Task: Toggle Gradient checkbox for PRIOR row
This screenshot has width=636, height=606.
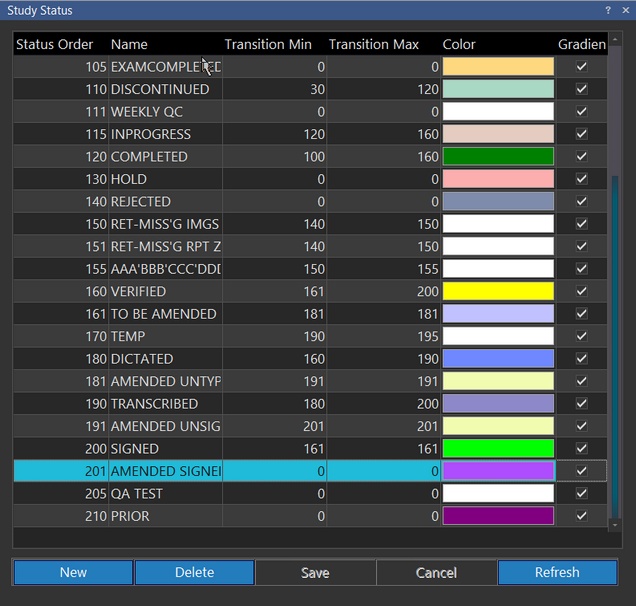Action: (x=581, y=516)
